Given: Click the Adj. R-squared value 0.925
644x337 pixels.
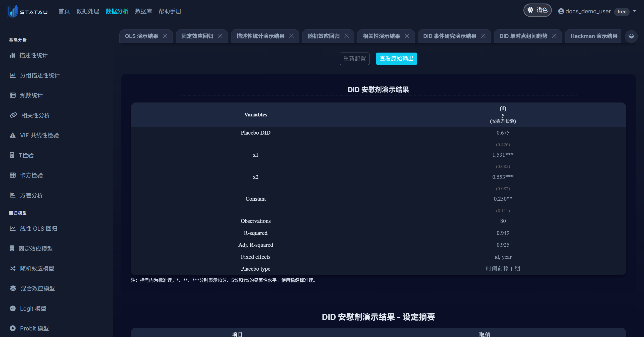Looking at the screenshot, I should tap(503, 245).
